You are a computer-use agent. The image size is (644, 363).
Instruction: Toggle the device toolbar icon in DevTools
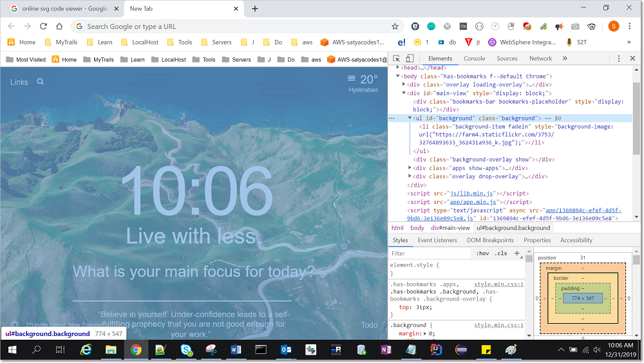pyautogui.click(x=411, y=59)
